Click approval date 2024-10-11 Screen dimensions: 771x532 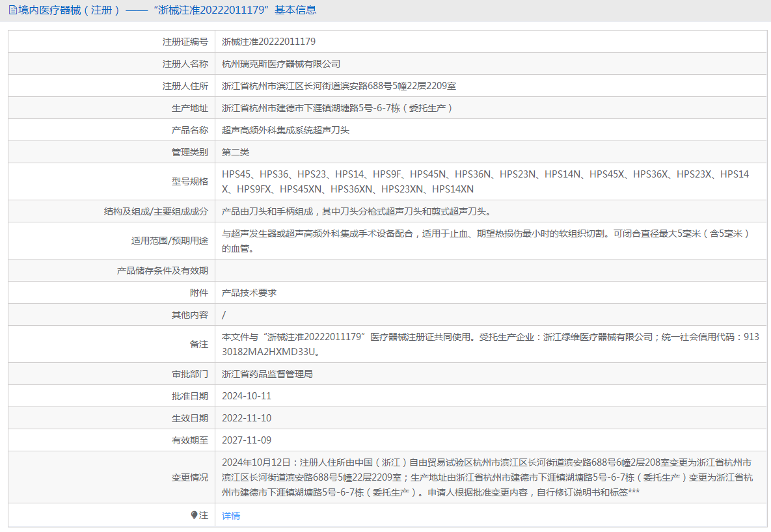247,396
